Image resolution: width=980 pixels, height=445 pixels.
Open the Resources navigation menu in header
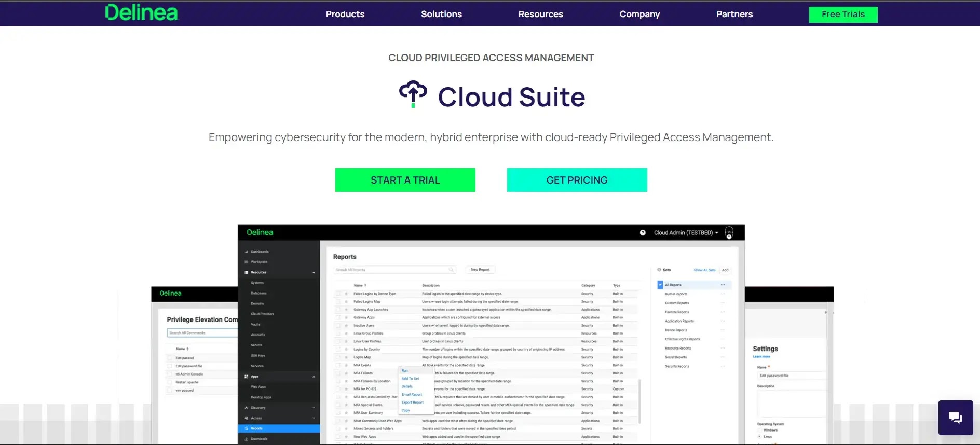pyautogui.click(x=541, y=14)
